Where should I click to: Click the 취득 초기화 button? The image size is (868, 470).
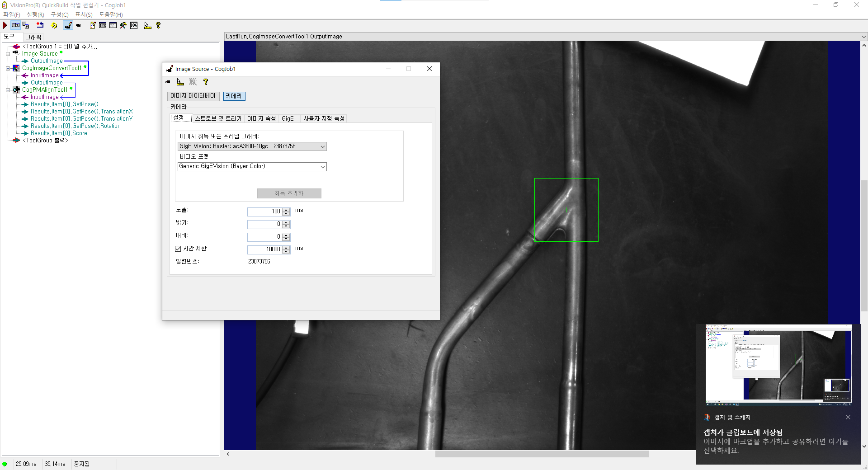289,193
